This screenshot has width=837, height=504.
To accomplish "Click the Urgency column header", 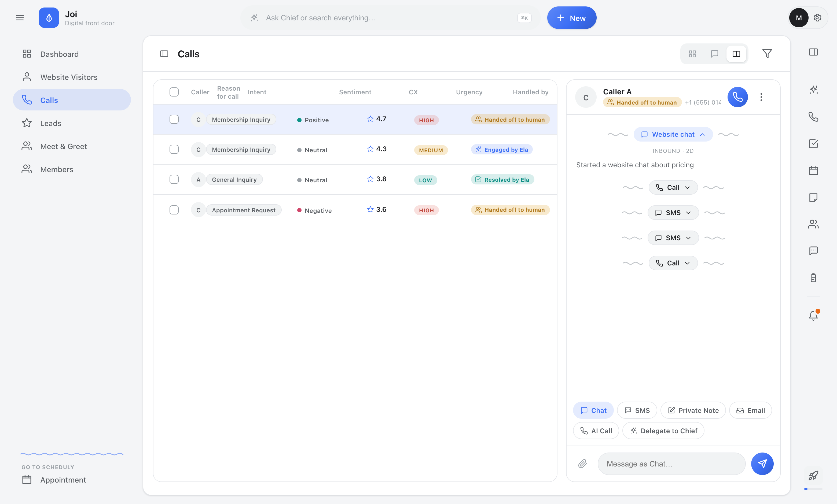I will [469, 92].
